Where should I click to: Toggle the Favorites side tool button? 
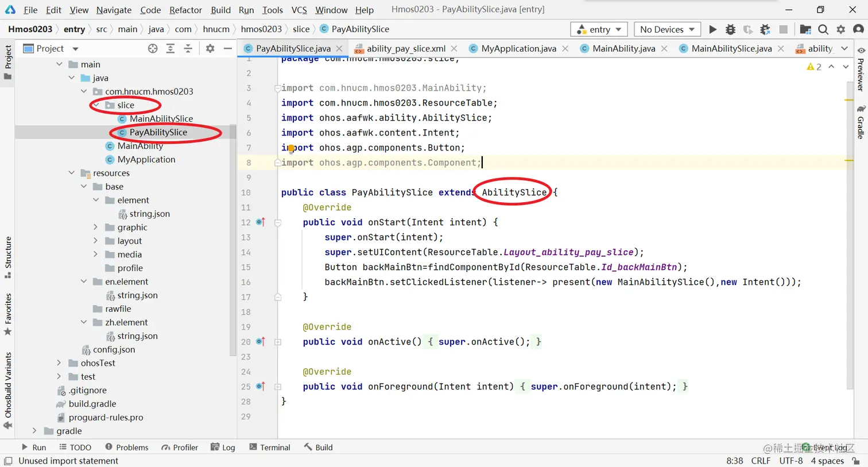click(8, 315)
